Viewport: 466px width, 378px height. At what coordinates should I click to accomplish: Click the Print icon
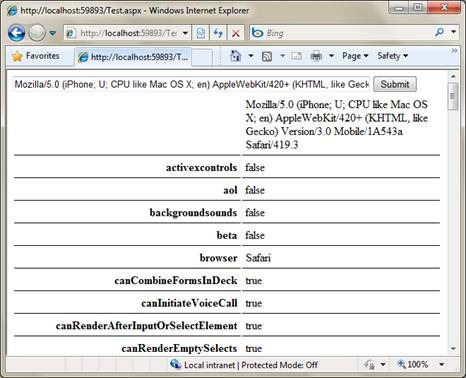316,56
